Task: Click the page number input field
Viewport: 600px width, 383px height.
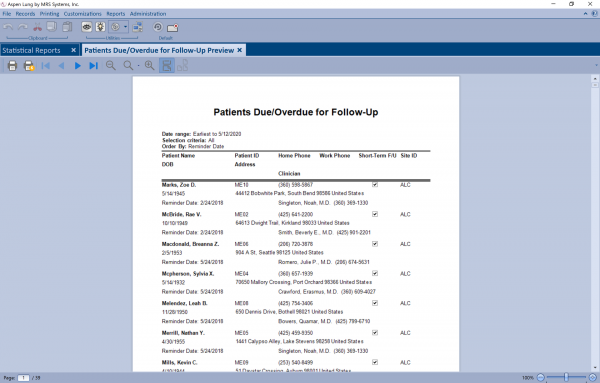Action: (23, 378)
